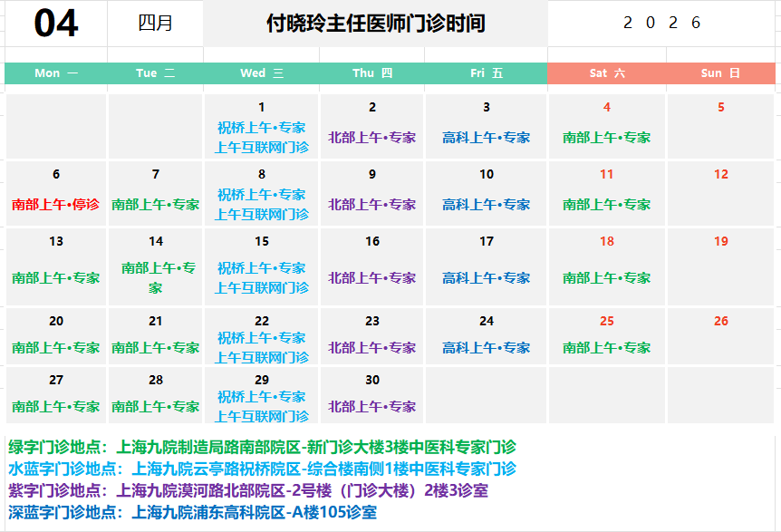
Task: Click the orange Sun 日 header
Action: click(x=720, y=73)
